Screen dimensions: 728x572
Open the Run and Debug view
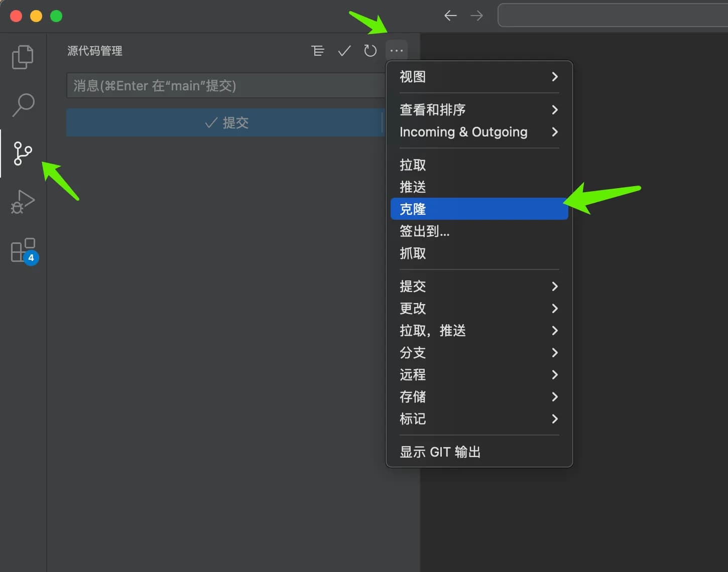pos(23,202)
